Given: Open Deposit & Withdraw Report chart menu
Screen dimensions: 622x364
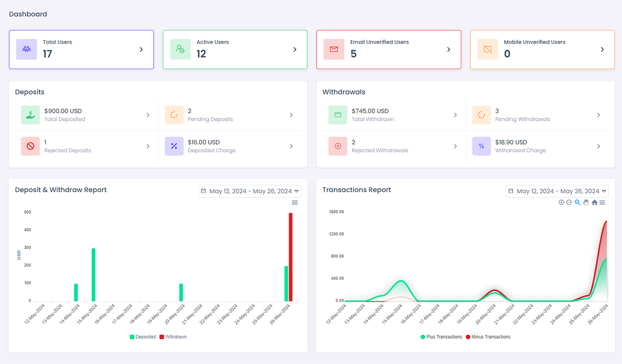Looking at the screenshot, I should click(x=295, y=203).
